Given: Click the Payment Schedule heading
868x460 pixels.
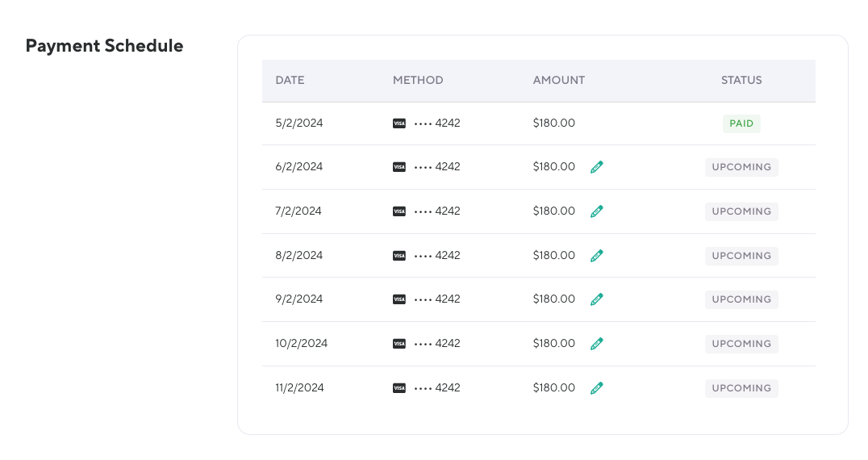Looking at the screenshot, I should pyautogui.click(x=104, y=46).
